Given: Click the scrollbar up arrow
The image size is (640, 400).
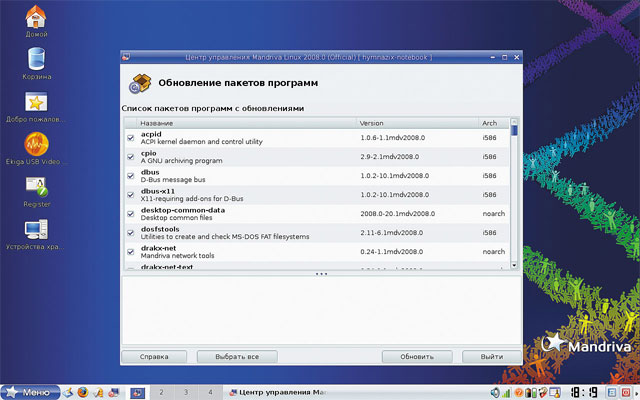Looking at the screenshot, I should [514, 122].
